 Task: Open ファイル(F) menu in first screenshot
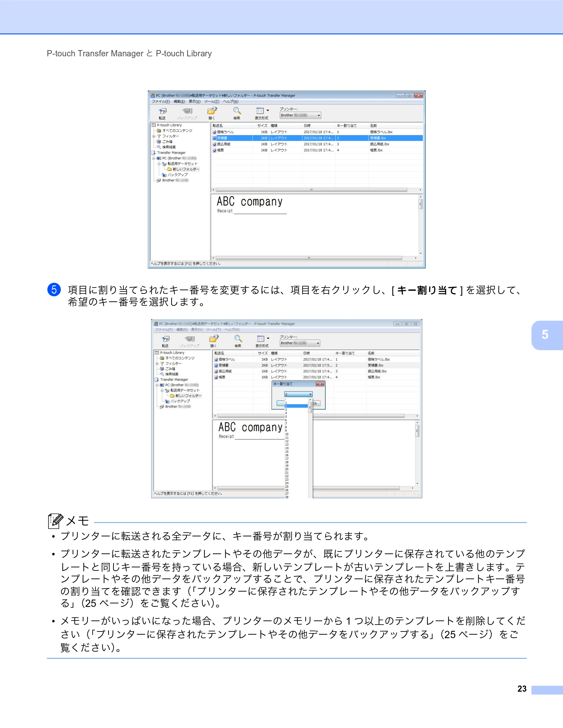click(161, 102)
